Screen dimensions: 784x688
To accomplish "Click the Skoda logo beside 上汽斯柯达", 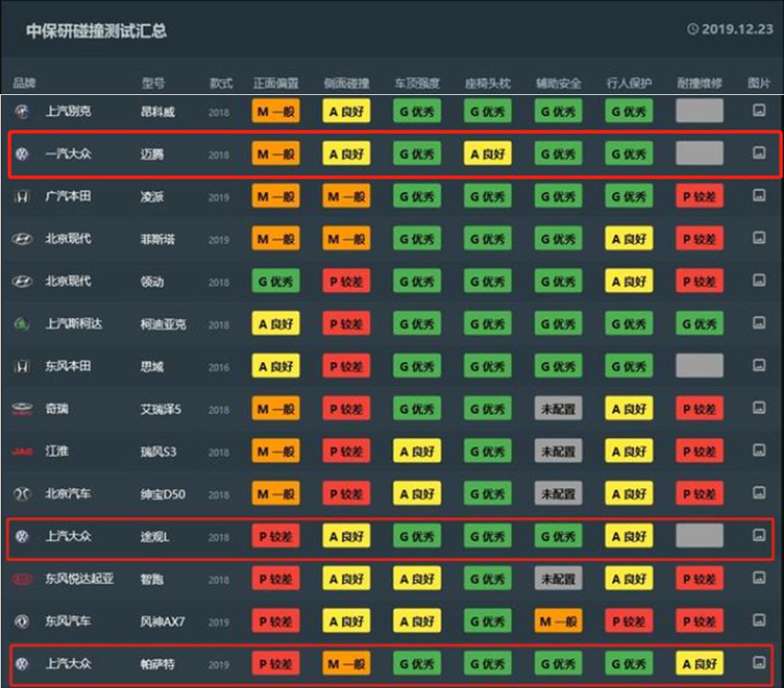I will coord(22,324).
